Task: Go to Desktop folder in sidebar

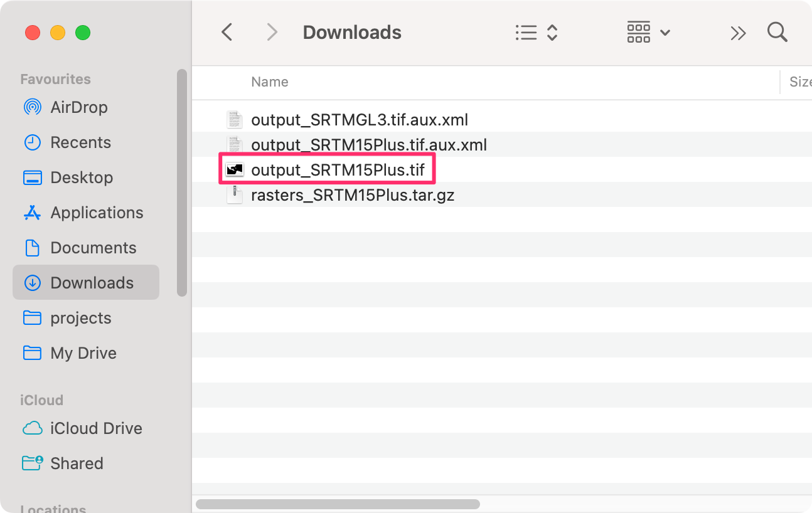Action: (x=82, y=177)
